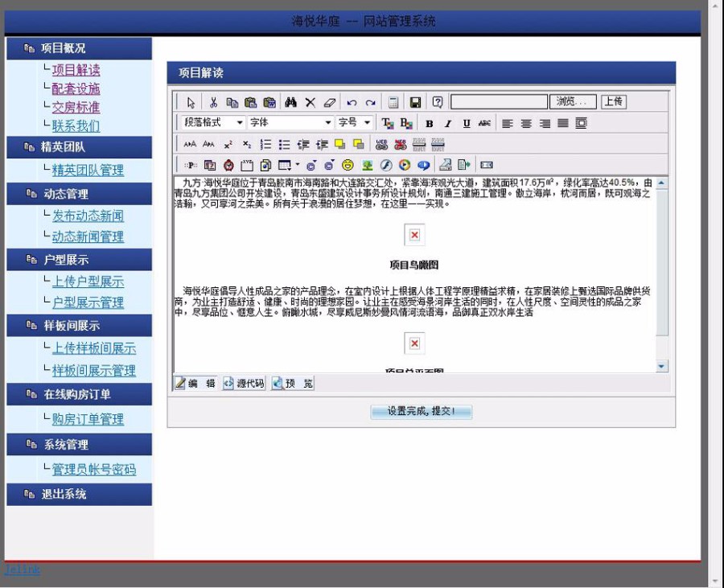The width and height of the screenshot is (724, 588).
Task: Click the Find and Replace binoculars icon
Action: click(291, 102)
